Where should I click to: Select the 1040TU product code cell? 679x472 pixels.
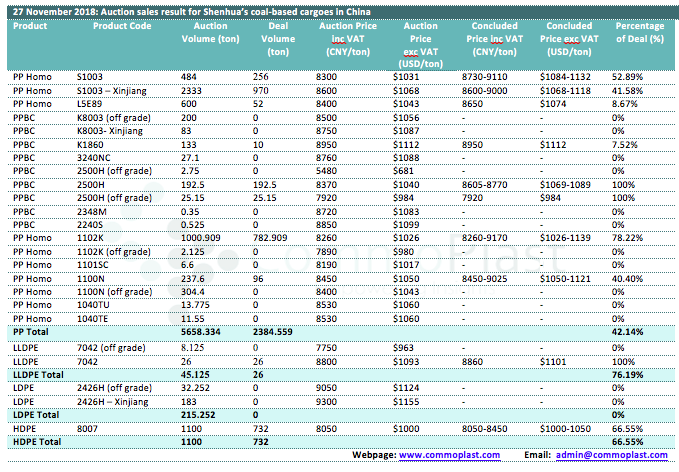[94, 302]
